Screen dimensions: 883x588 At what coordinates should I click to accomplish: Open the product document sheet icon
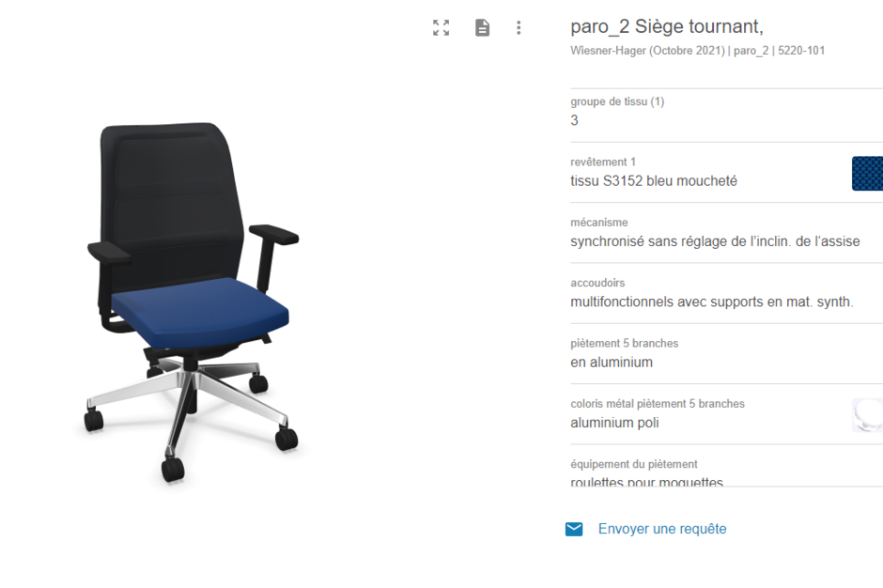(x=482, y=27)
